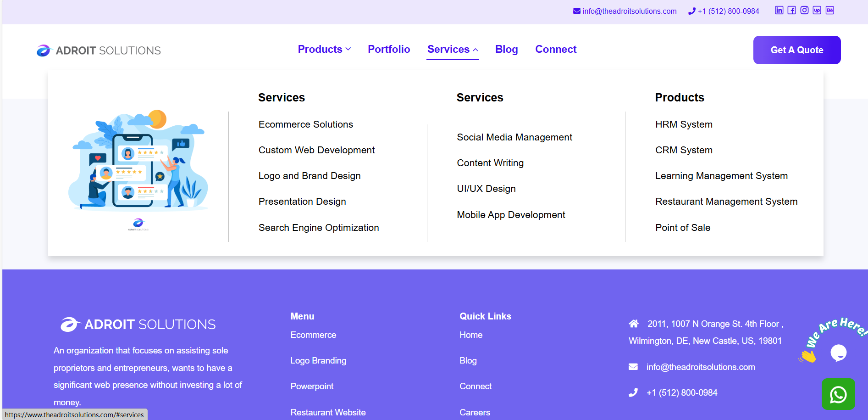Click the footer phone number text
868x420 pixels.
tap(682, 393)
